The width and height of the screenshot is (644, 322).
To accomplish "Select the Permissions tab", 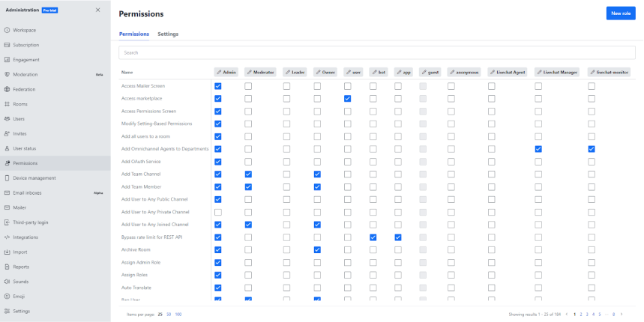I will tap(134, 34).
